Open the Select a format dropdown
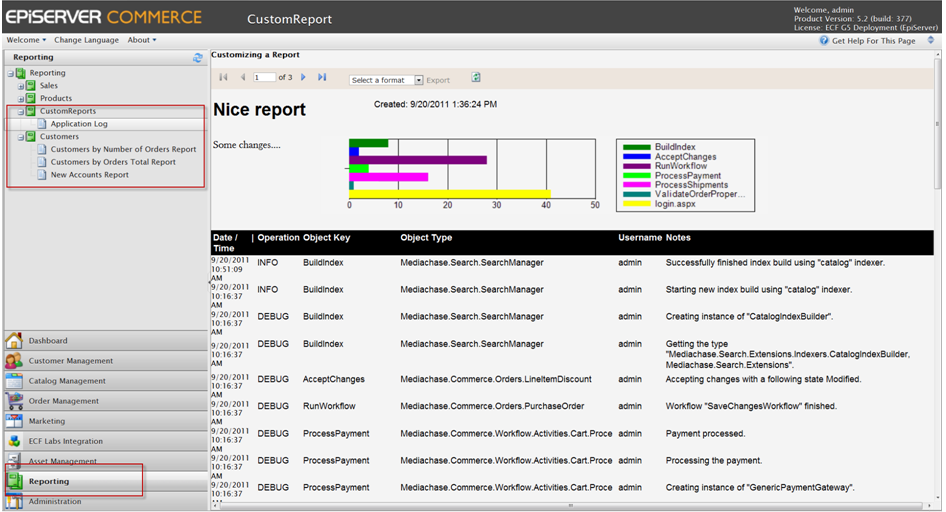The height and width of the screenshot is (512, 946). pyautogui.click(x=386, y=80)
